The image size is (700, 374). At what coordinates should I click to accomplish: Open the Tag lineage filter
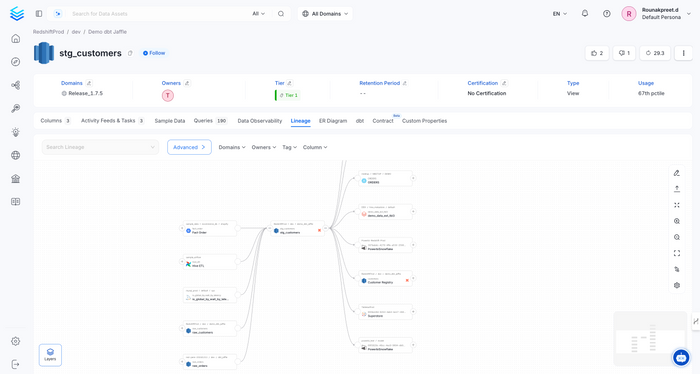coord(289,147)
